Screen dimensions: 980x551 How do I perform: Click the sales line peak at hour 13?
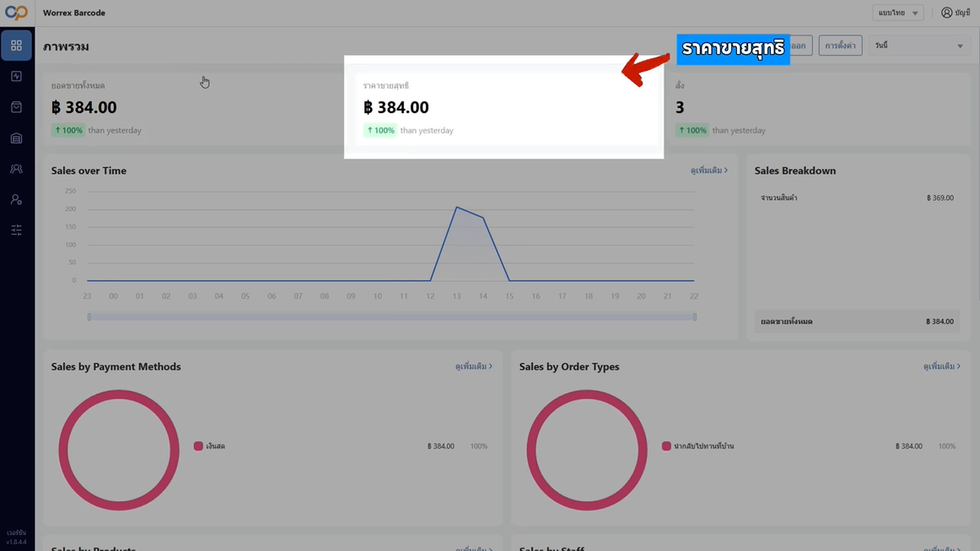click(457, 207)
